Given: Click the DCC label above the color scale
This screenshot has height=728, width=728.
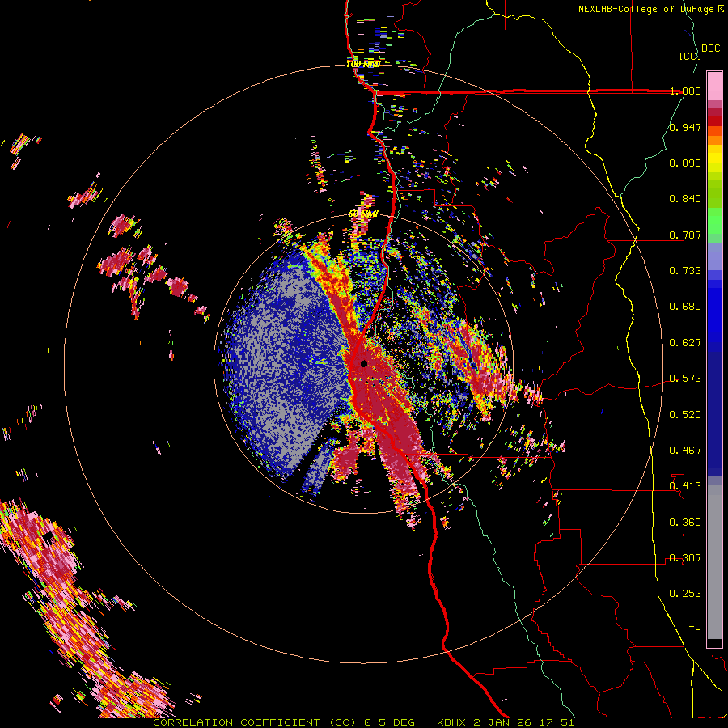Looking at the screenshot, I should click(x=710, y=49).
